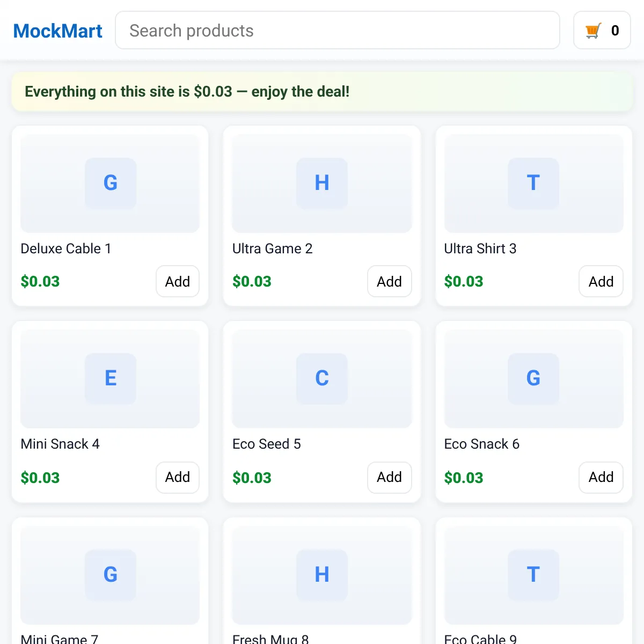Click the MockMart logo
Image resolution: width=644 pixels, height=644 pixels.
(x=57, y=31)
